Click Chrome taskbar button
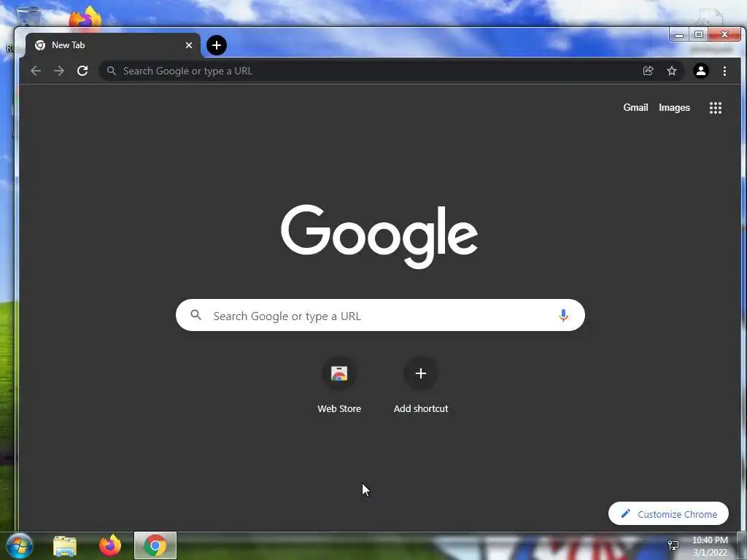747x560 pixels. (x=155, y=545)
